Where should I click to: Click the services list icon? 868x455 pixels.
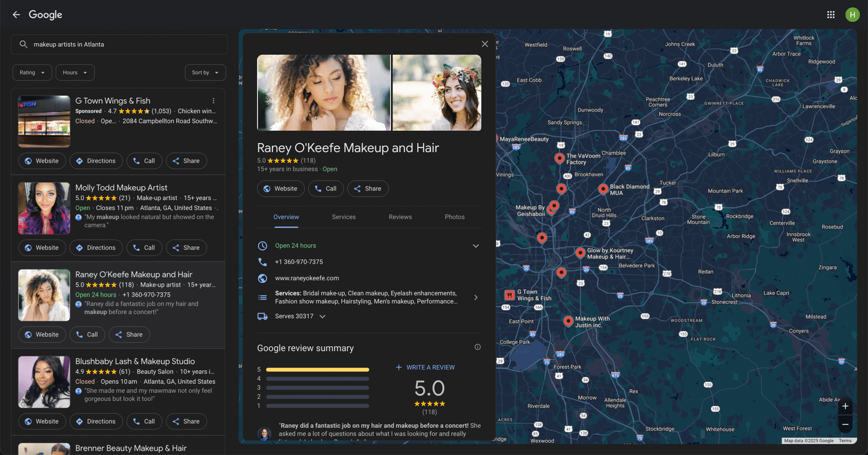(x=263, y=298)
